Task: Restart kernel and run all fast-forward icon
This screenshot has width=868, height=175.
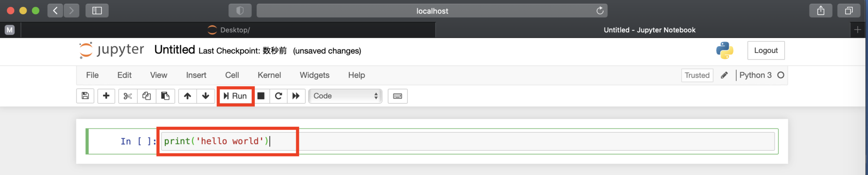Action: (296, 96)
